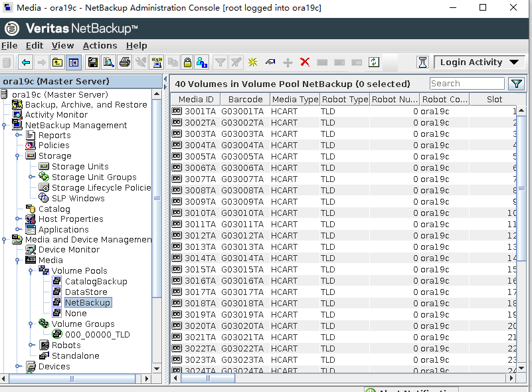Open the Edit menu

coord(35,45)
